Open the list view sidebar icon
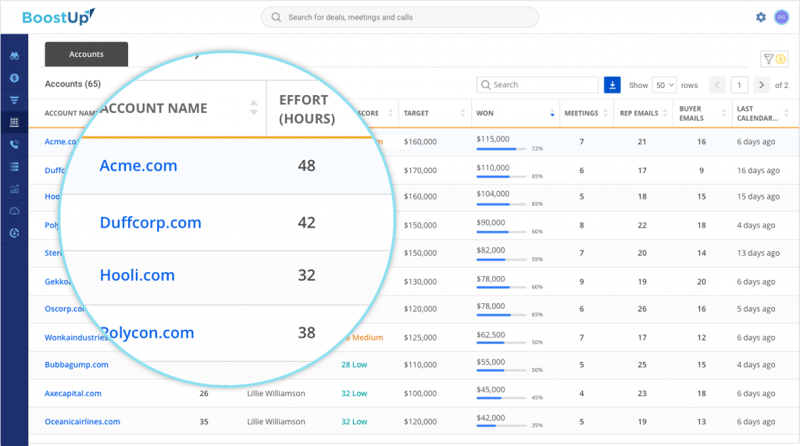This screenshot has height=446, width=800. pos(14,166)
